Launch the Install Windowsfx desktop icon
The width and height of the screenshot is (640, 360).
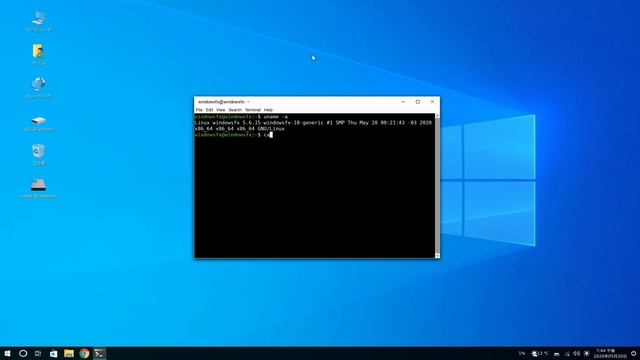(x=38, y=188)
